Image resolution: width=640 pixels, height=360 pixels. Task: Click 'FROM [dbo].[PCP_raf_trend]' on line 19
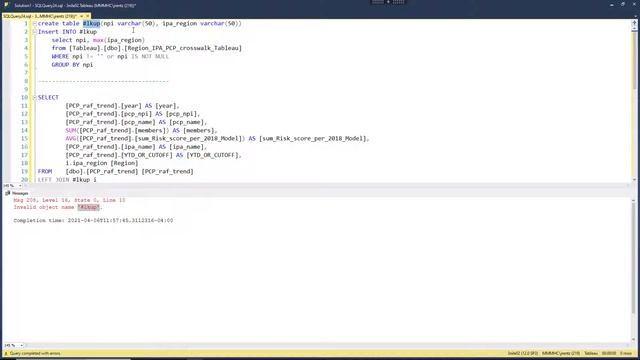(x=116, y=171)
